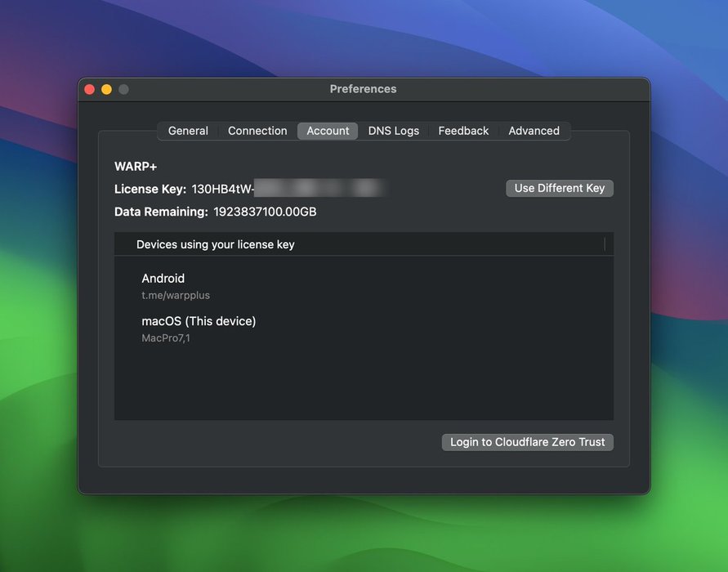This screenshot has height=572, width=728.
Task: Click the license key value 130HB4tW
Action: (x=222, y=189)
